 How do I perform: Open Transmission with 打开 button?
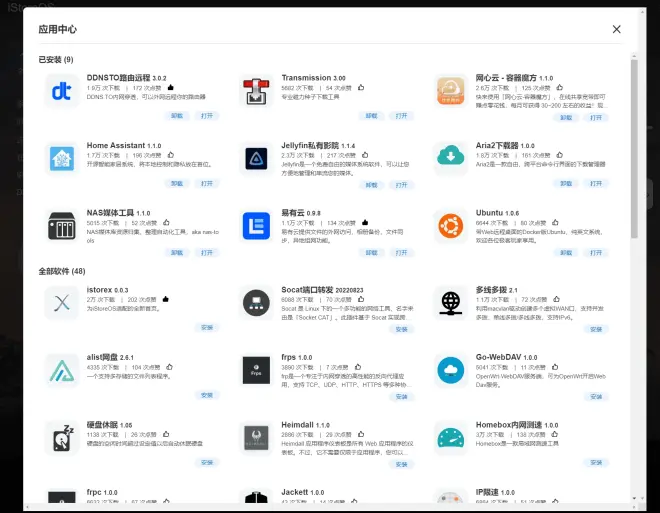(x=401, y=116)
